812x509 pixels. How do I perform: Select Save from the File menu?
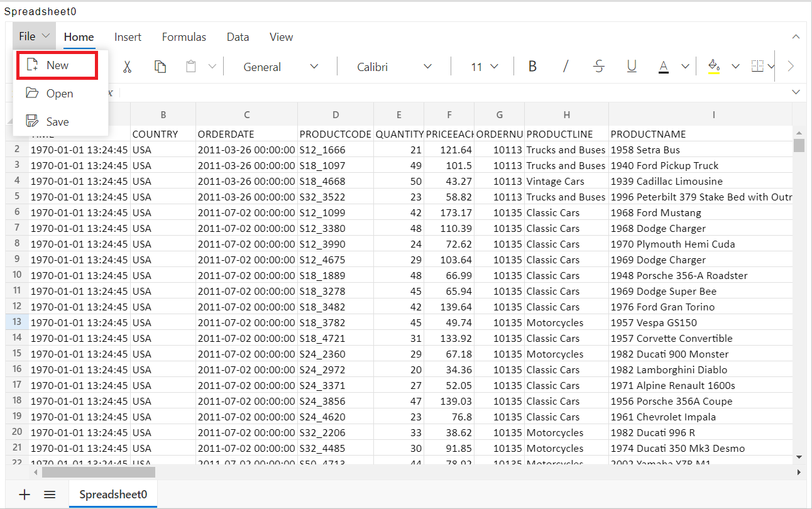coord(60,122)
